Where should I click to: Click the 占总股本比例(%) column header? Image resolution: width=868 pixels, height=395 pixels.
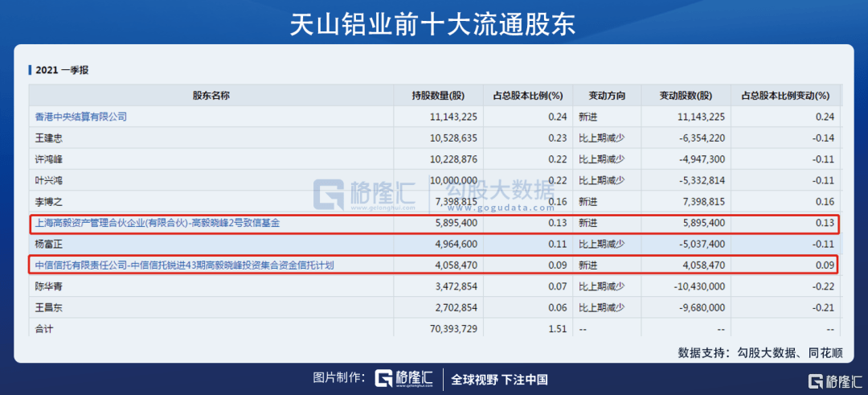[x=527, y=95]
